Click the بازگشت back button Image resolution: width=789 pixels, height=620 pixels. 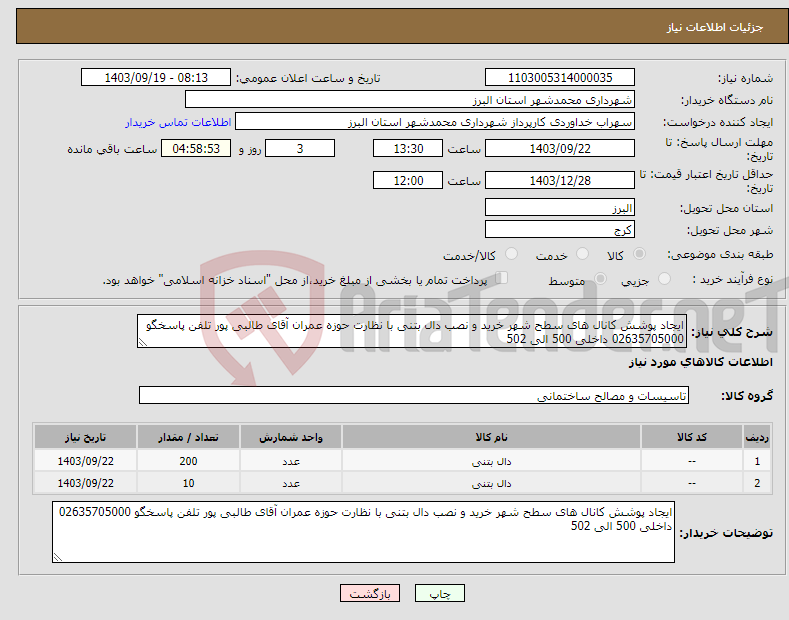(x=370, y=593)
